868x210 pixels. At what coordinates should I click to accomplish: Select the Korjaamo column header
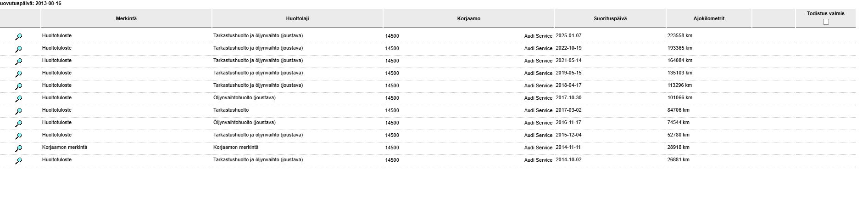[x=469, y=18]
